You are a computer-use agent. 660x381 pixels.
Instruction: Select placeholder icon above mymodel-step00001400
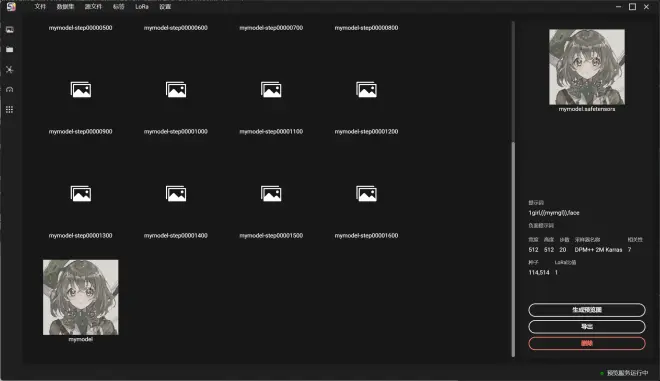coord(176,194)
